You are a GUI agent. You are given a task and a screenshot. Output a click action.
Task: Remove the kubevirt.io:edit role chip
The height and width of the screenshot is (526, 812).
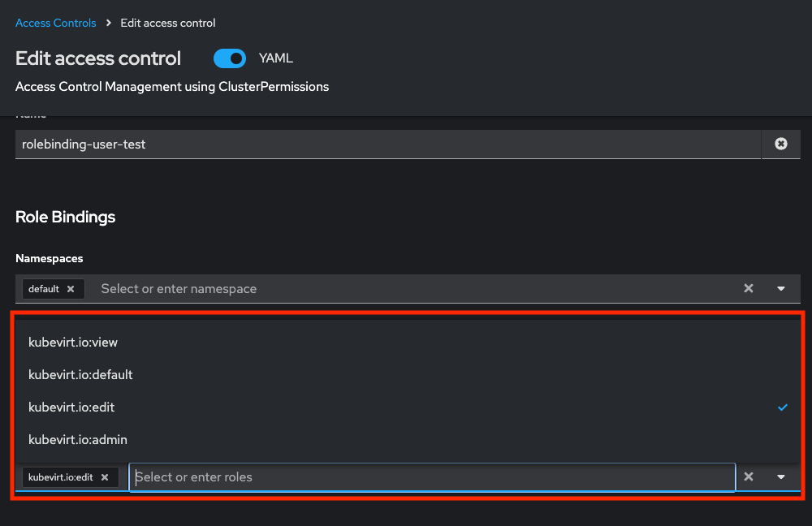click(x=105, y=477)
